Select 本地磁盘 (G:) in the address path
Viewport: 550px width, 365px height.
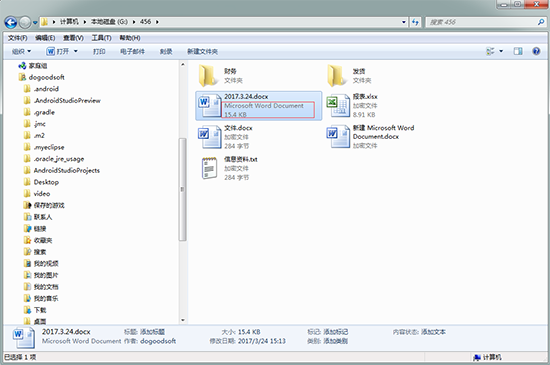(x=109, y=22)
